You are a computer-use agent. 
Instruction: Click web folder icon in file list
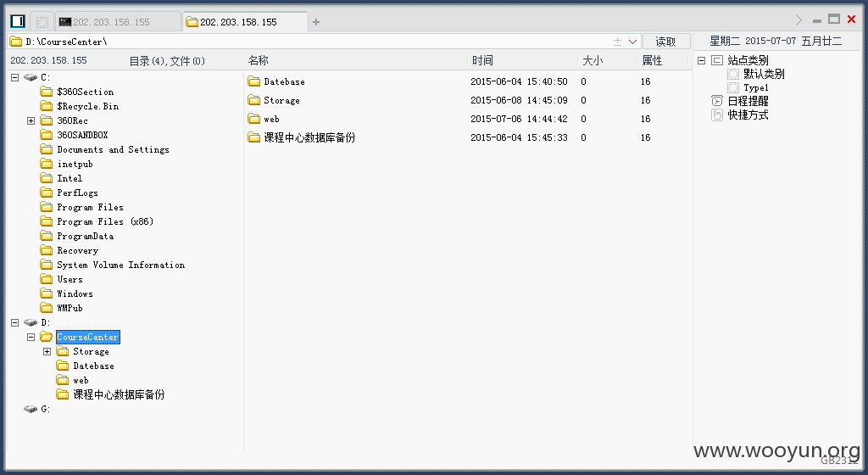254,119
